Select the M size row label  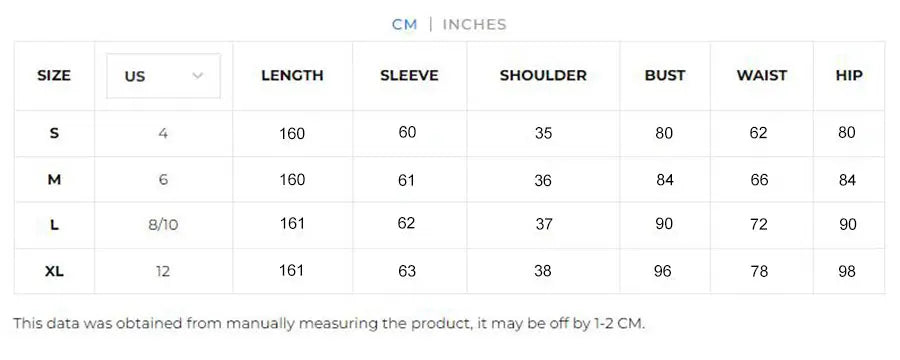(54, 180)
